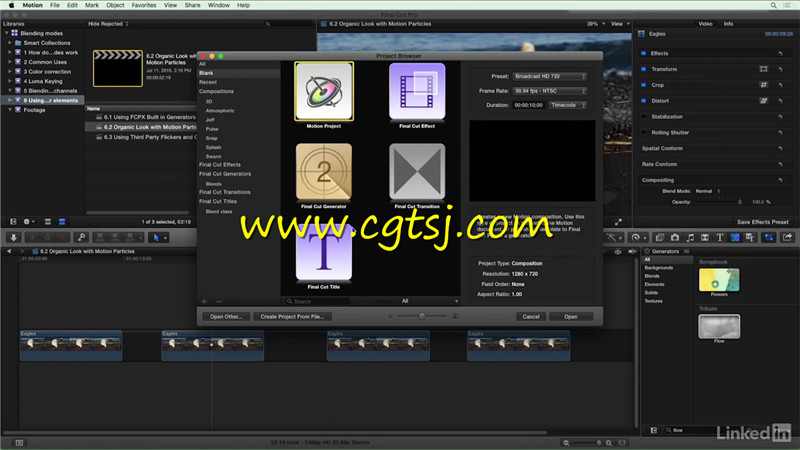Switch to the Info inspector tab
The width and height of the screenshot is (800, 450).
coord(728,24)
